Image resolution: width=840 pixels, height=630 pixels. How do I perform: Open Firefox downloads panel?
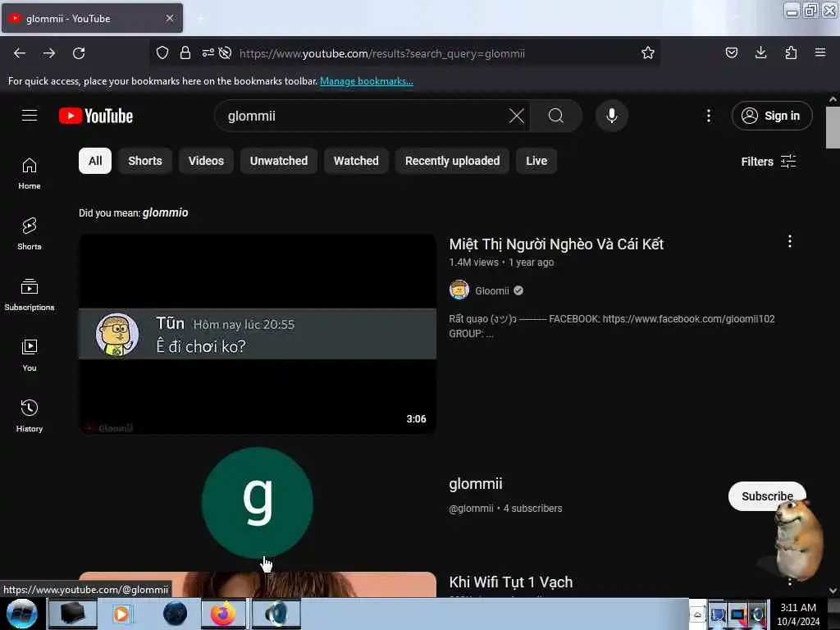(x=760, y=53)
